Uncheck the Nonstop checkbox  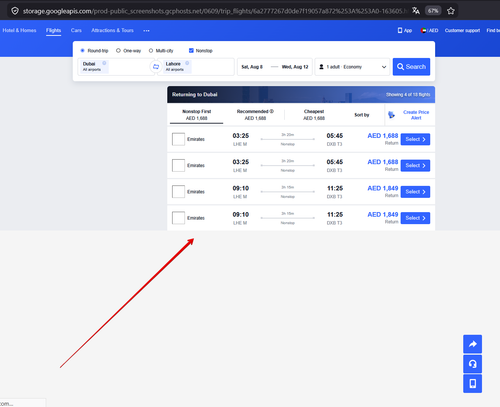click(191, 51)
